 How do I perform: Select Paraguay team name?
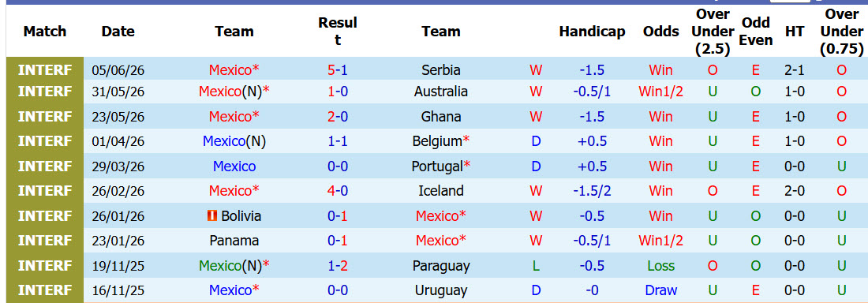[x=440, y=266]
